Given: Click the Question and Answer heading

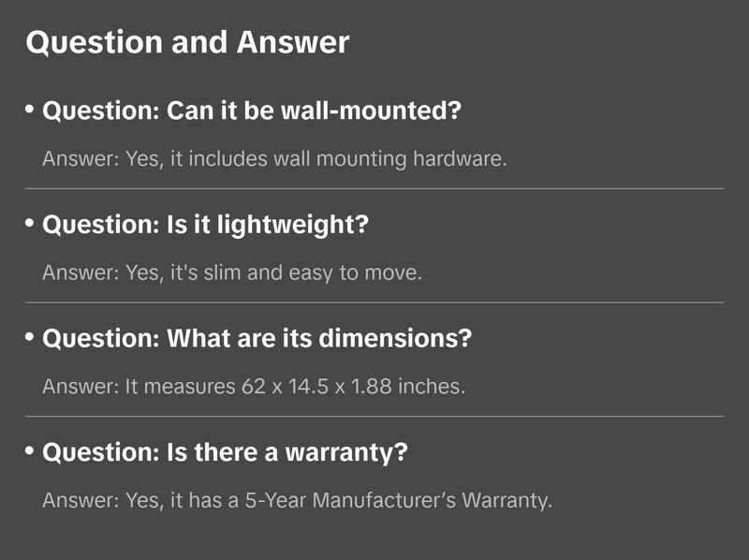Looking at the screenshot, I should (187, 42).
